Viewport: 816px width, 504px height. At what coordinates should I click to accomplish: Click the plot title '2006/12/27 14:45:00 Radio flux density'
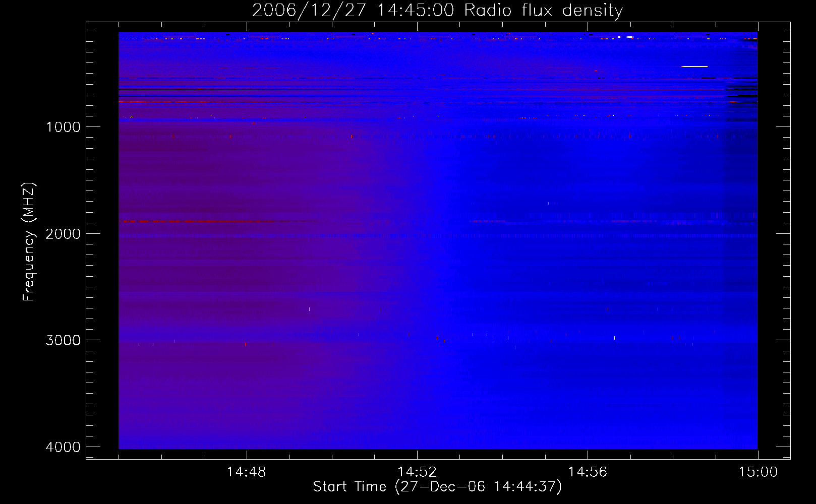pos(438,10)
